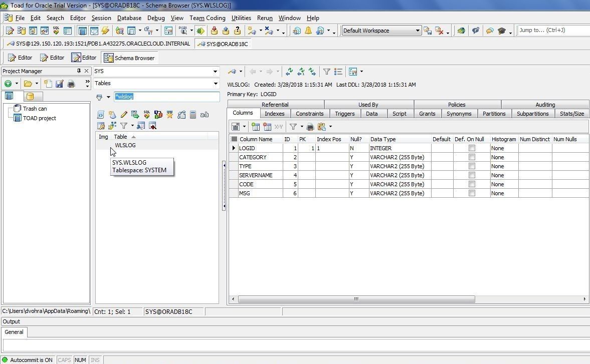
Task: Click the gold star favorite icon in table toolbar
Action: click(x=170, y=115)
